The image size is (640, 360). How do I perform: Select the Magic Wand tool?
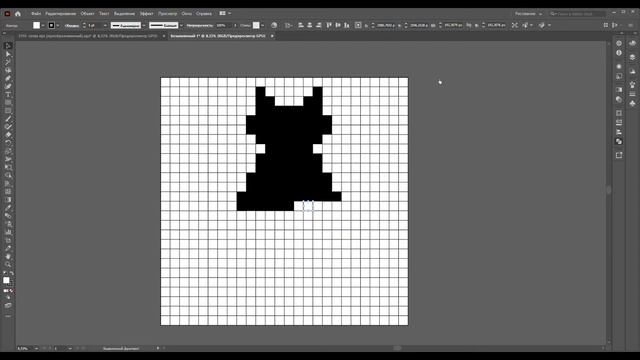8,62
